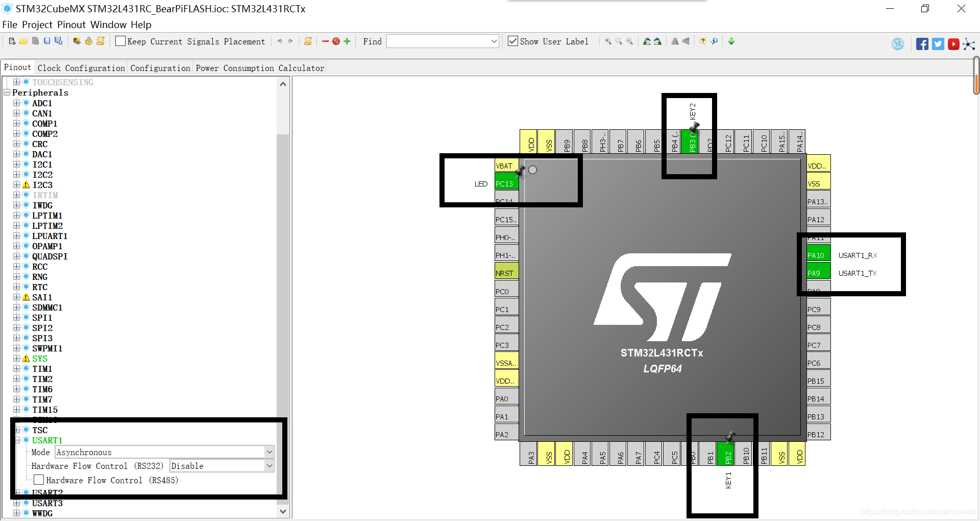Enable Hardware Flow Control (RS485) checkbox
The height and width of the screenshot is (521, 980).
(39, 480)
